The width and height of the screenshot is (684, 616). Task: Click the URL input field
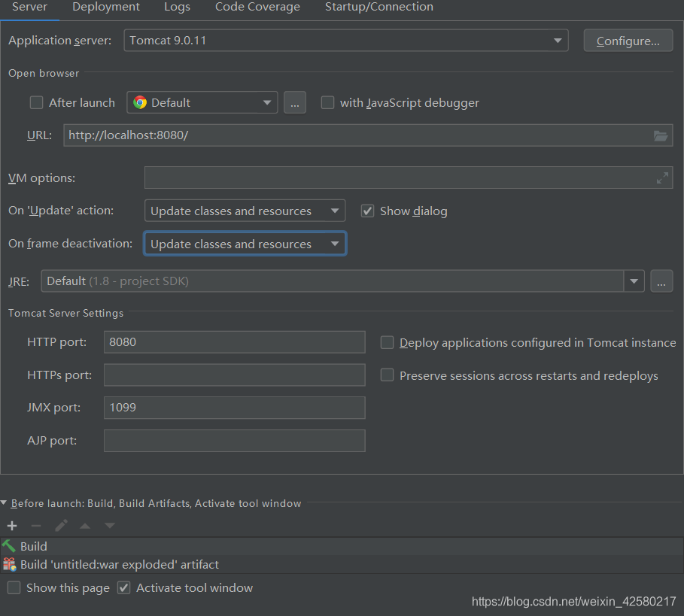coord(368,135)
